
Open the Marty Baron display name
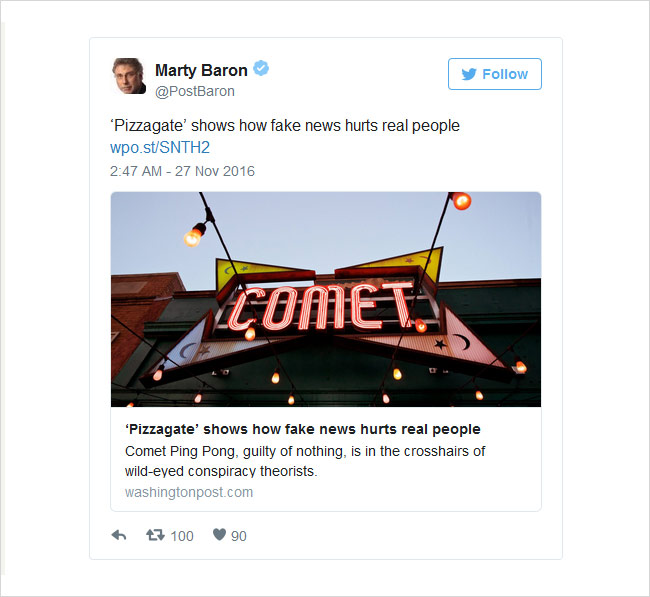201,70
